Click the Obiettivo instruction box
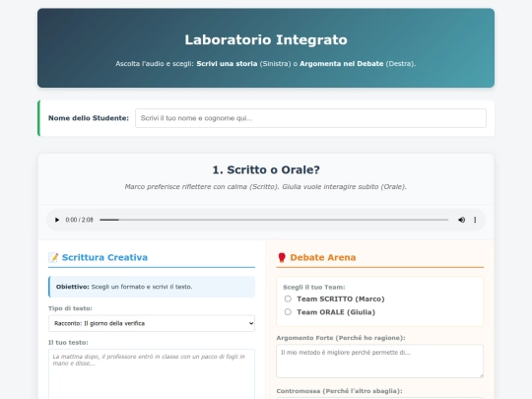 [x=152, y=287]
